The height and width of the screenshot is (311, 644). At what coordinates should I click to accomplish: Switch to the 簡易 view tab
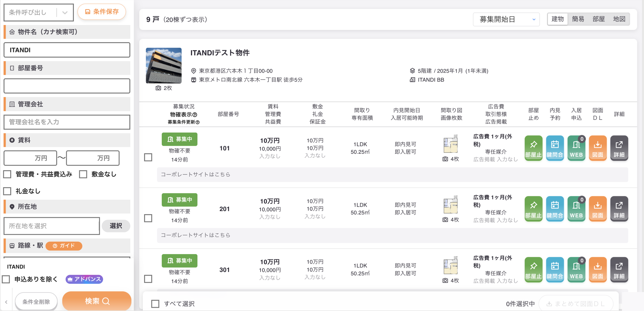click(x=578, y=19)
